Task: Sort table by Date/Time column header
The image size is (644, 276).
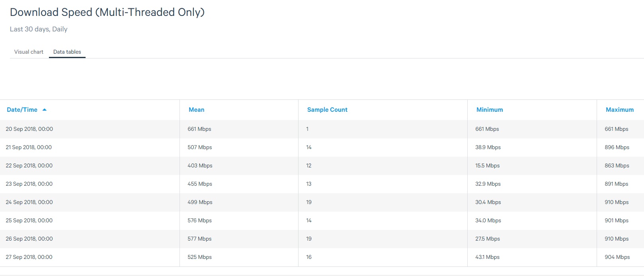Action: pos(22,110)
